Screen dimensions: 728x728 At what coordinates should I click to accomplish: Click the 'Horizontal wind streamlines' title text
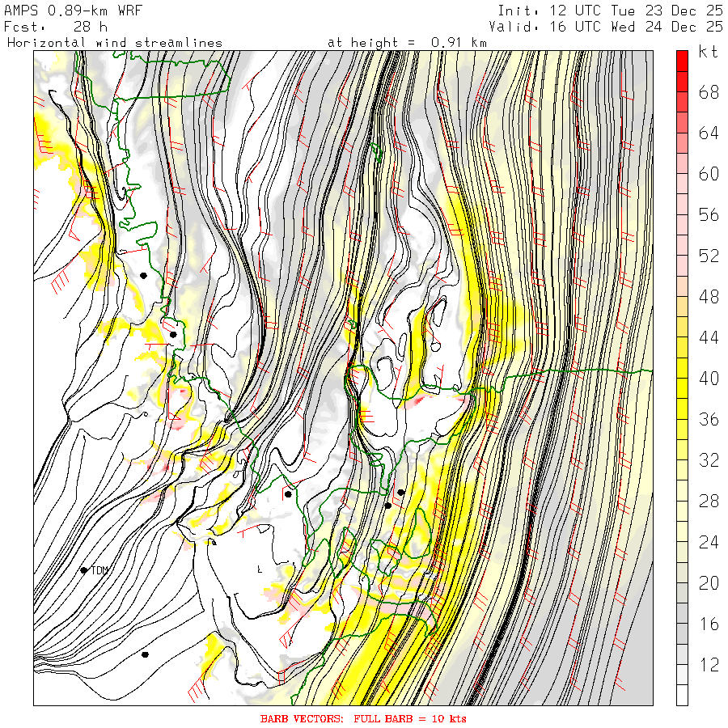pyautogui.click(x=115, y=43)
